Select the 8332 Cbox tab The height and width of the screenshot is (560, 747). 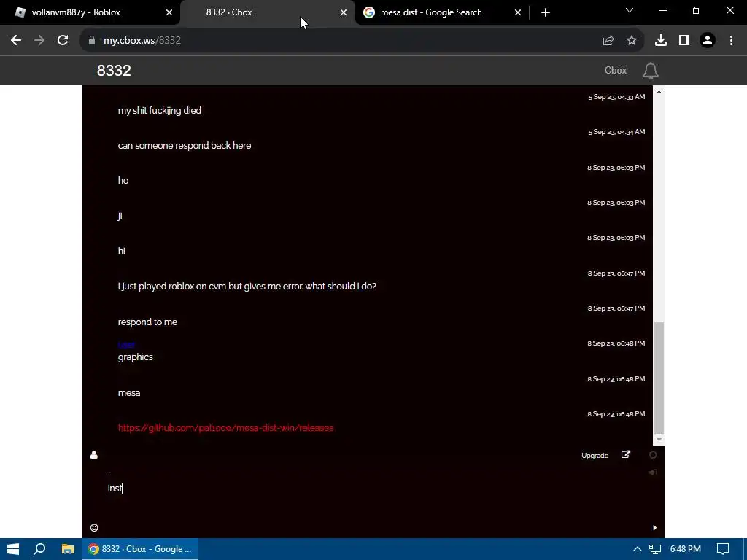coord(267,12)
